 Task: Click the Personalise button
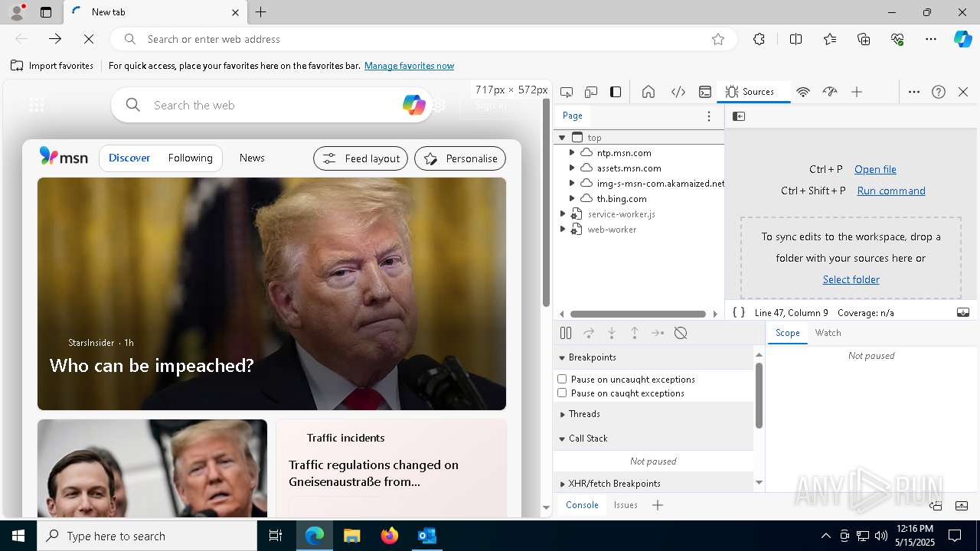(460, 158)
